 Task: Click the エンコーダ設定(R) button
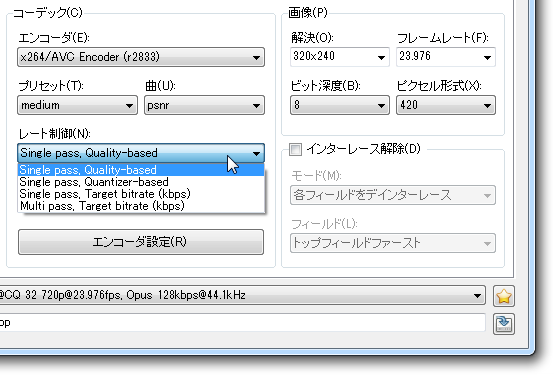(x=141, y=242)
